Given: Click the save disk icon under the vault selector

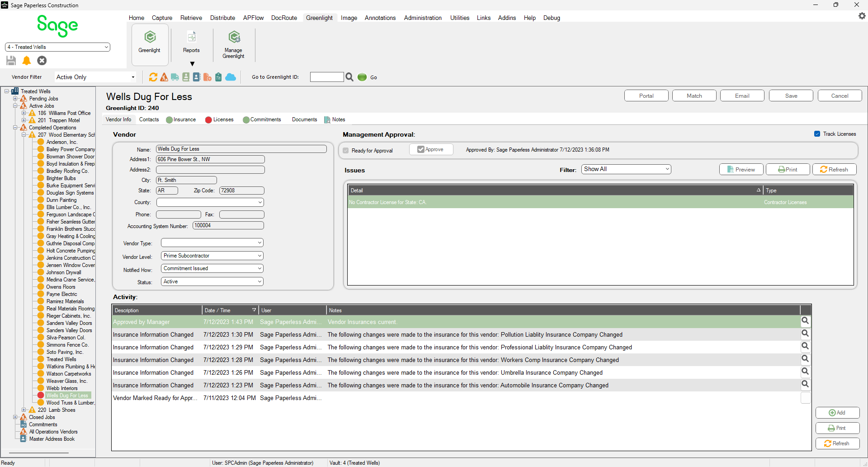Looking at the screenshot, I should [11, 61].
